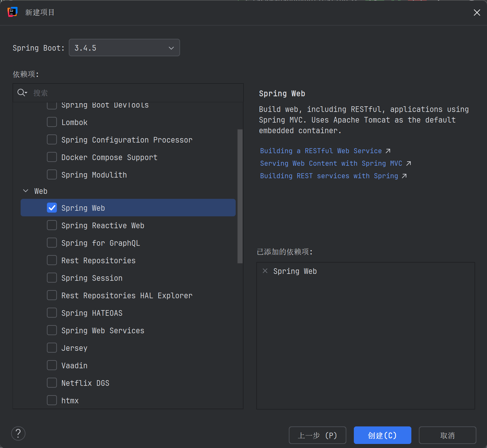Open Spring Boot version 3.4.5 dropdown
The image size is (487, 448).
(x=124, y=48)
